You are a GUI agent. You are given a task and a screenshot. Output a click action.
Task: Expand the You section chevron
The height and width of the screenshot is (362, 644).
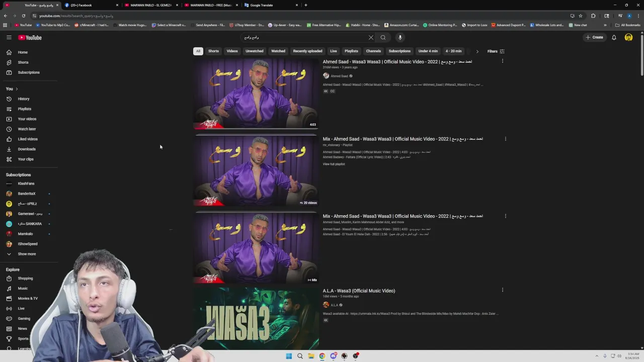17,89
